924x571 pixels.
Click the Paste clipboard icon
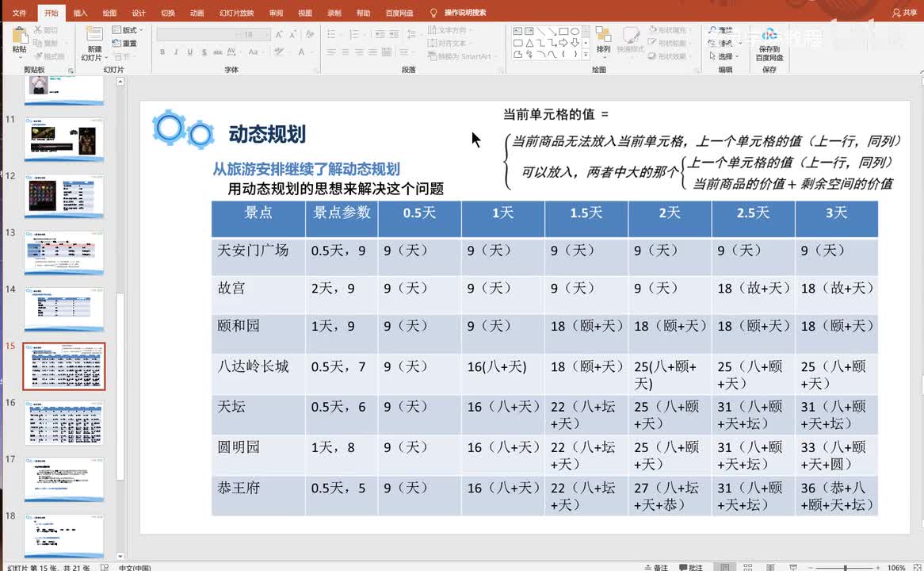(20, 36)
